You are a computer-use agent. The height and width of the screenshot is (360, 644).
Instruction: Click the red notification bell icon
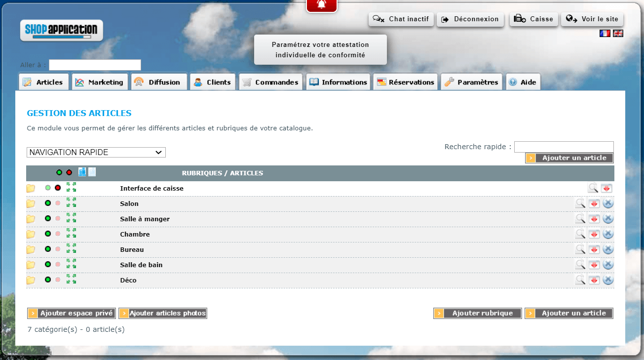(x=321, y=5)
